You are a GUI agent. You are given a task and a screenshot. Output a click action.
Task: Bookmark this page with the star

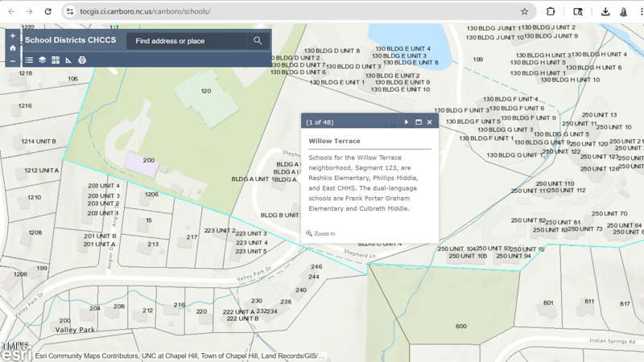525,12
